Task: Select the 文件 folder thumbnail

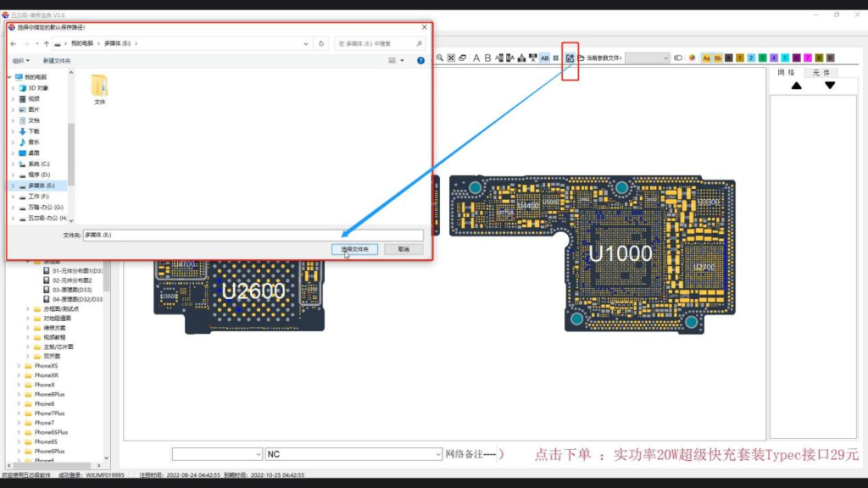Action: click(100, 89)
